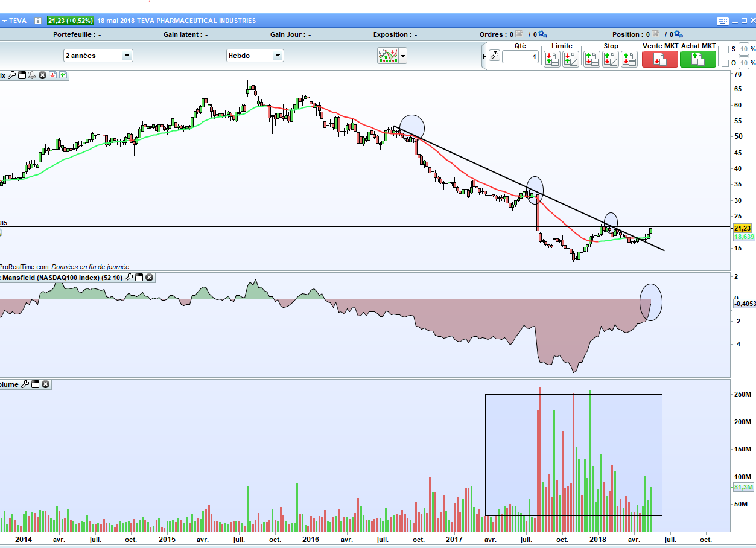Screen dimensions: 756x548
Task: Click the Qté quantity field
Action: tap(520, 57)
